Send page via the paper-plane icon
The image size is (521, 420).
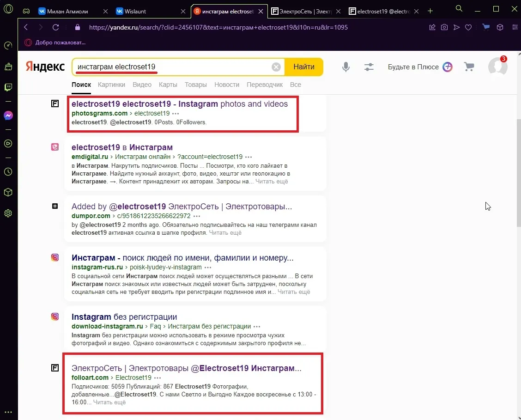[x=456, y=27]
